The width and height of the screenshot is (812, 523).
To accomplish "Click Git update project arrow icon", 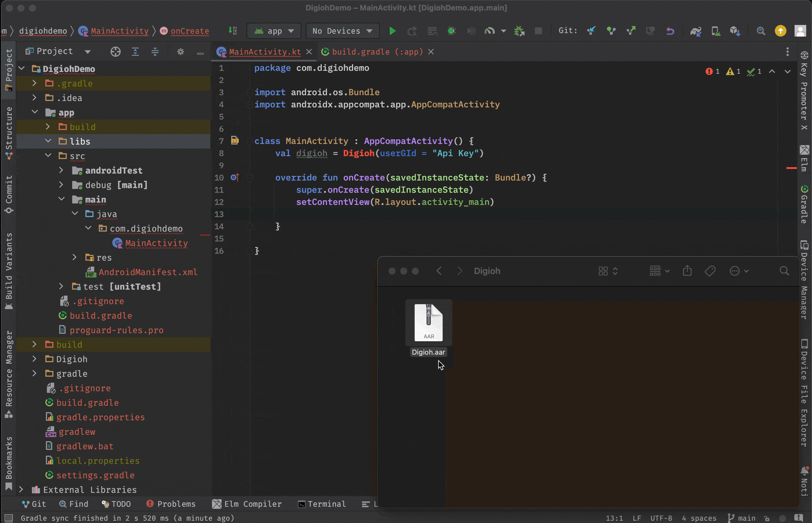I will [x=591, y=31].
